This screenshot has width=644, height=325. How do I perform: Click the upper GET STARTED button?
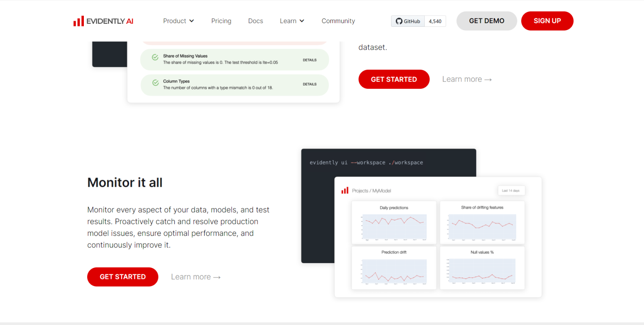(x=394, y=79)
